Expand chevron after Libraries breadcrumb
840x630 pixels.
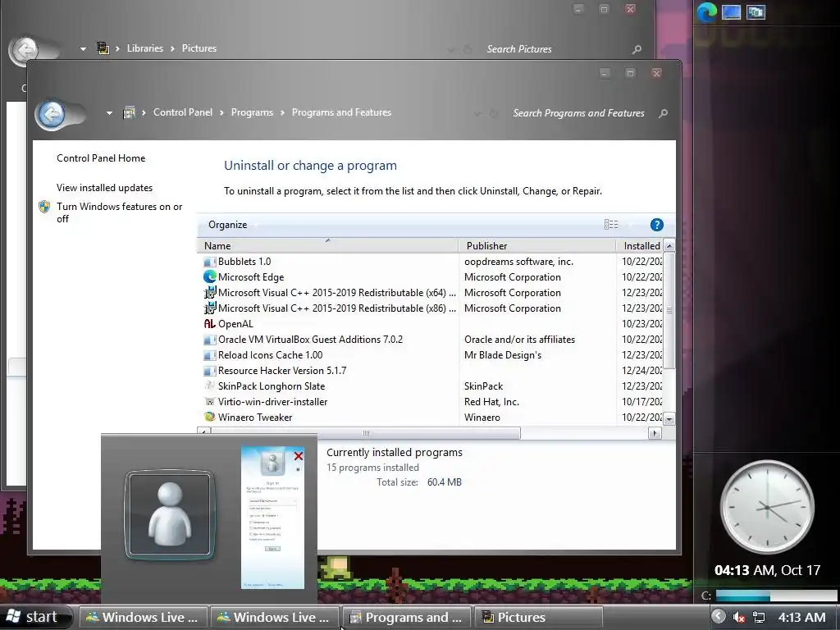[x=172, y=48]
